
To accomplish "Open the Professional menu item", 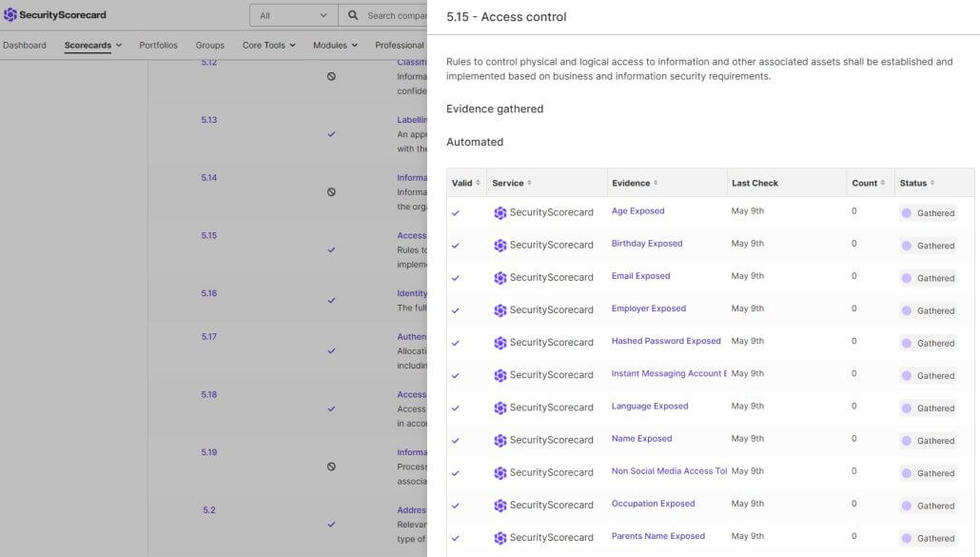I will 400,45.
